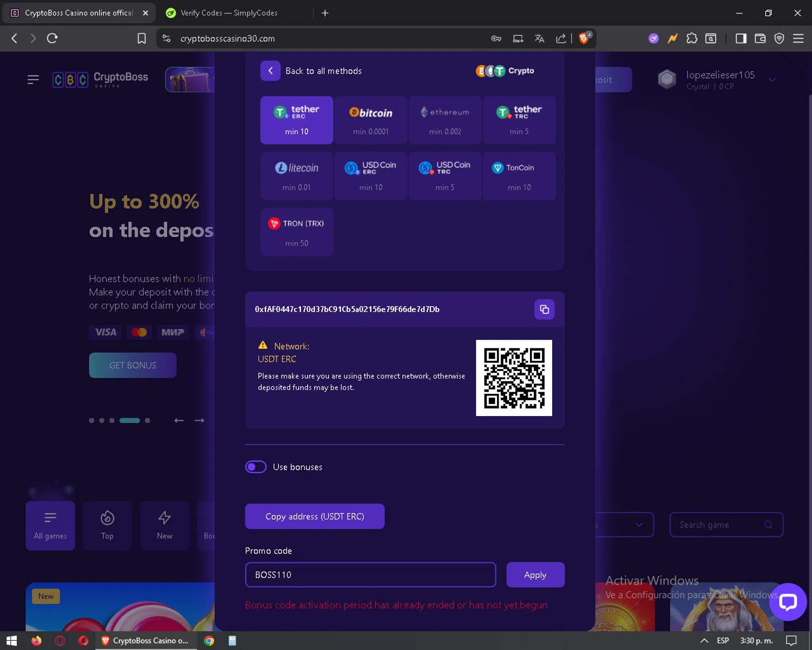The image size is (812, 650).
Task: Select USD Coin TRC min 5 option
Action: click(445, 176)
